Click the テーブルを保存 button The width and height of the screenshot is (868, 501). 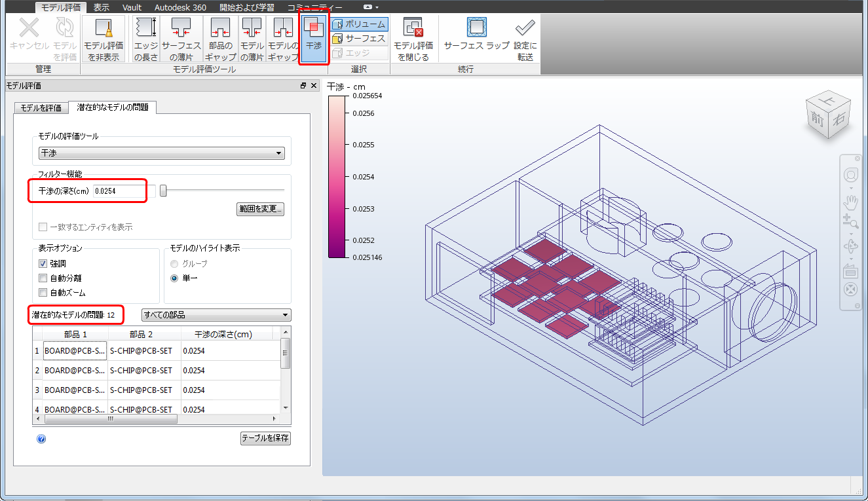coord(265,438)
